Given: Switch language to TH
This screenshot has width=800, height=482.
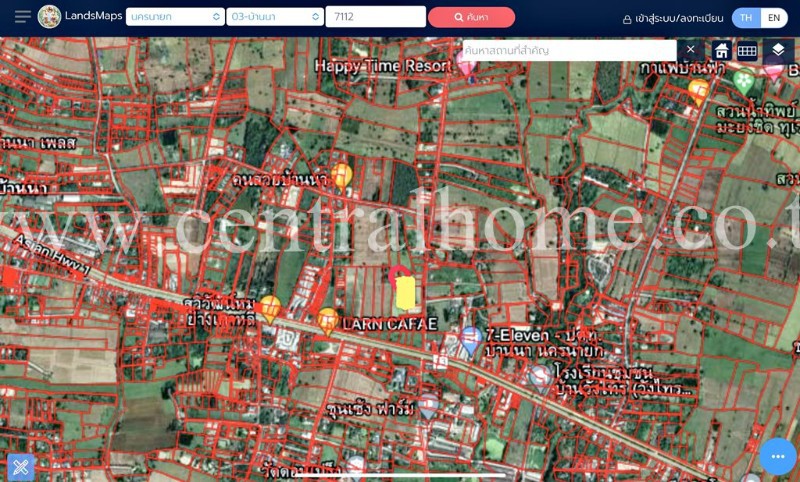Looking at the screenshot, I should [746, 17].
